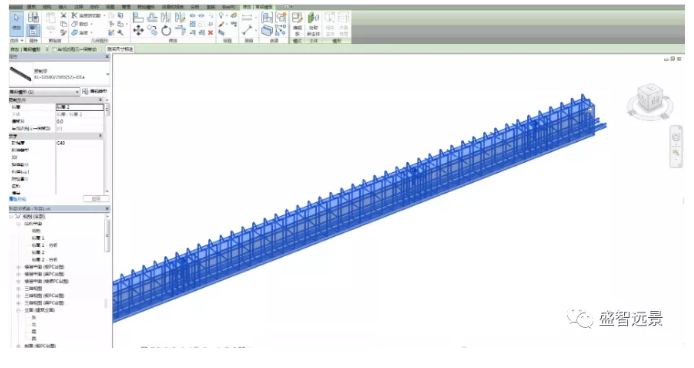Screen dimensions: 694x368
Task: Open the Type Properties icon in ribbon
Action: (x=33, y=18)
